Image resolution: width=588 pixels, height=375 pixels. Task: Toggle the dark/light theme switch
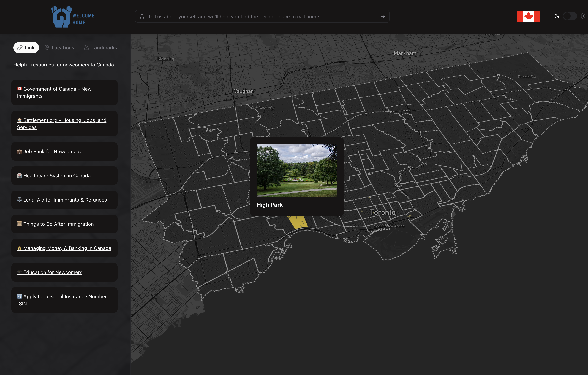(x=570, y=16)
